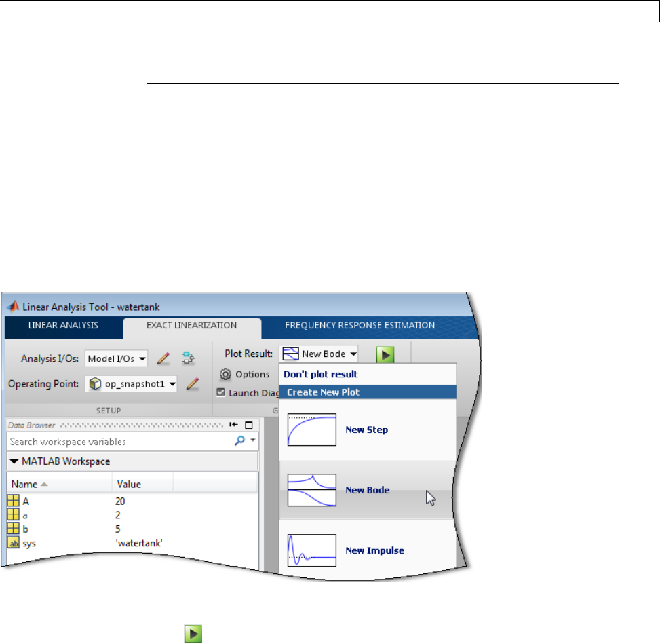Click the New Step plot thumbnail
This screenshot has height=644, width=660.
[312, 430]
